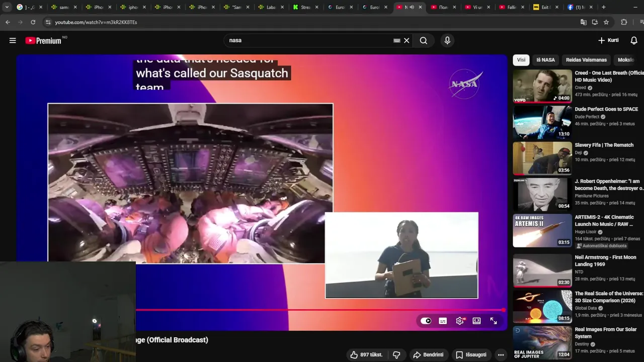Viewport: 644px width, 362px height.
Task: Open the Hugo Lisoir channel name
Action: [x=586, y=232]
